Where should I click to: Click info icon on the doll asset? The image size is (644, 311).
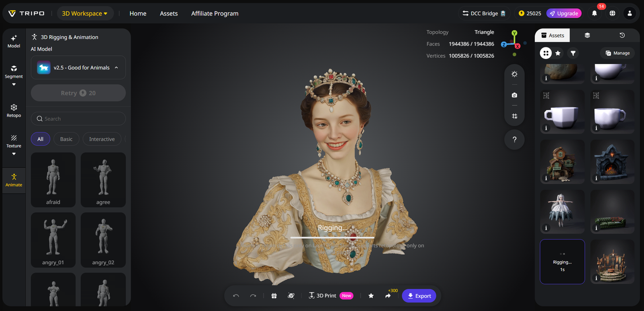point(546,228)
